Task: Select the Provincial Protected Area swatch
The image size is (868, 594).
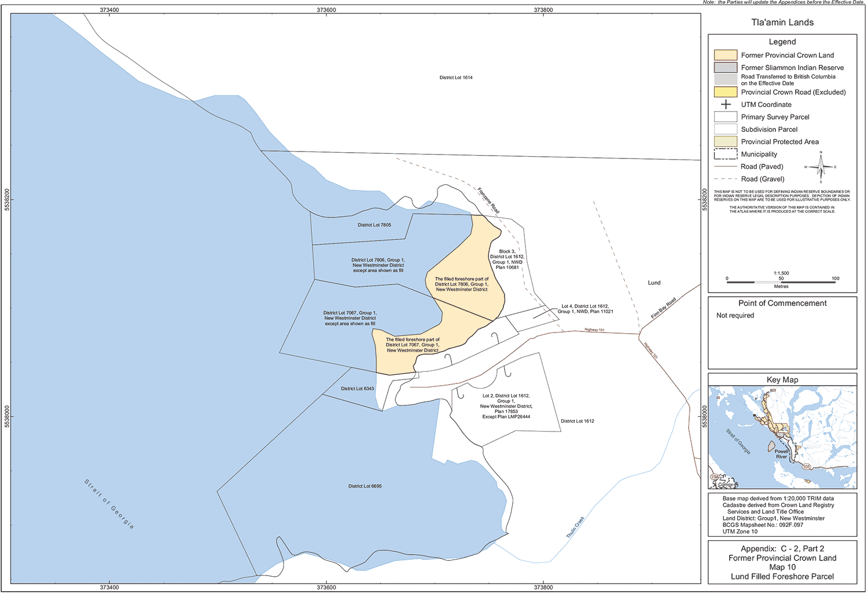Action: pos(726,142)
